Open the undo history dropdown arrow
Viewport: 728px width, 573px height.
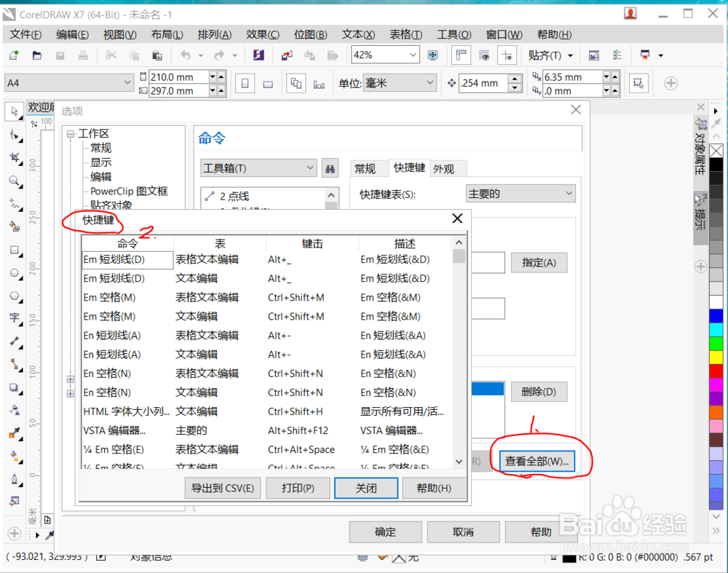click(x=201, y=56)
